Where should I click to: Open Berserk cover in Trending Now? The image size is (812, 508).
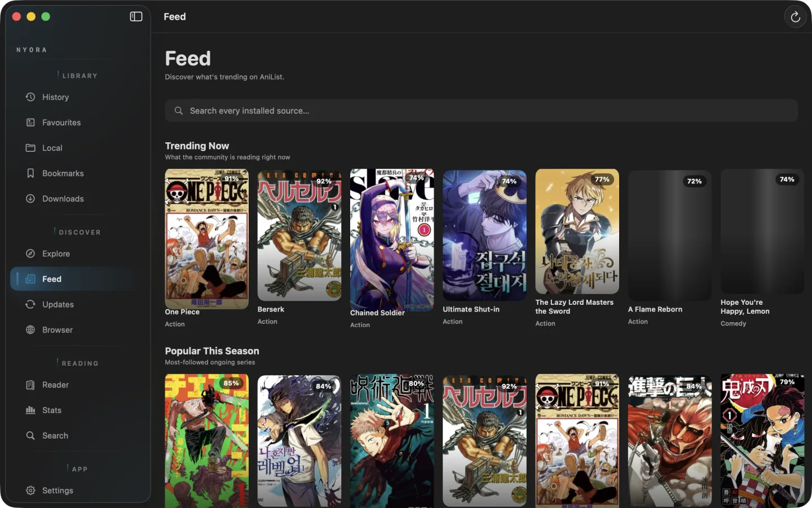pyautogui.click(x=299, y=235)
